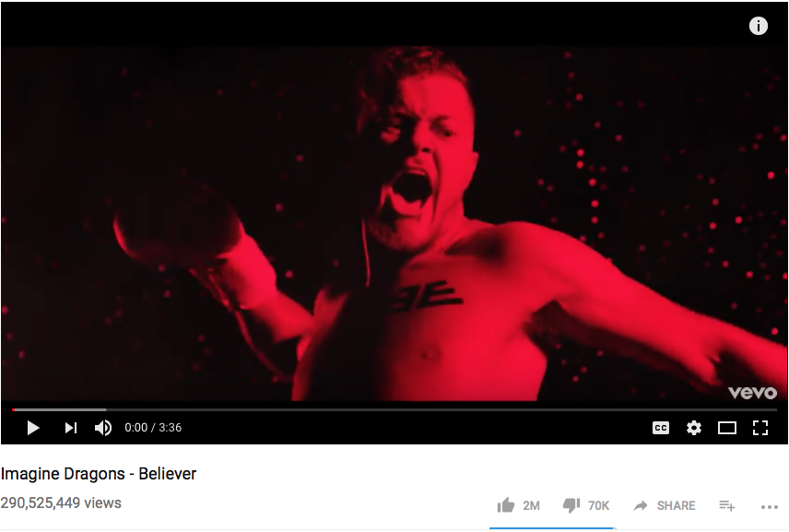Click the SHARE text label
The image size is (789, 532).
pyautogui.click(x=676, y=505)
